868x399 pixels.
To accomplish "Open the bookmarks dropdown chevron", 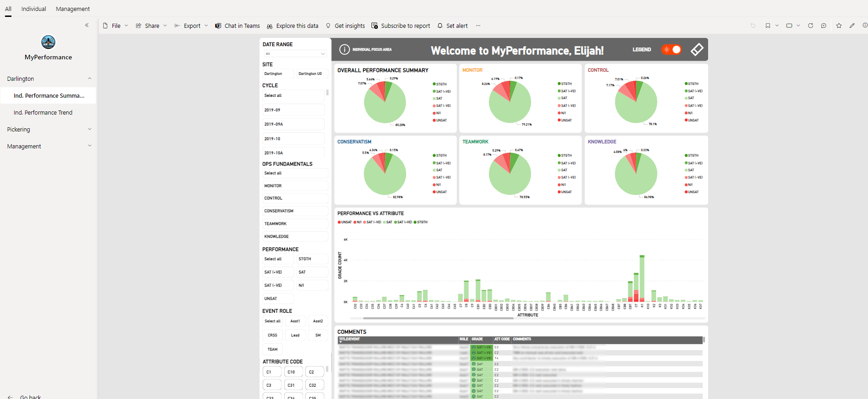I will pyautogui.click(x=777, y=26).
